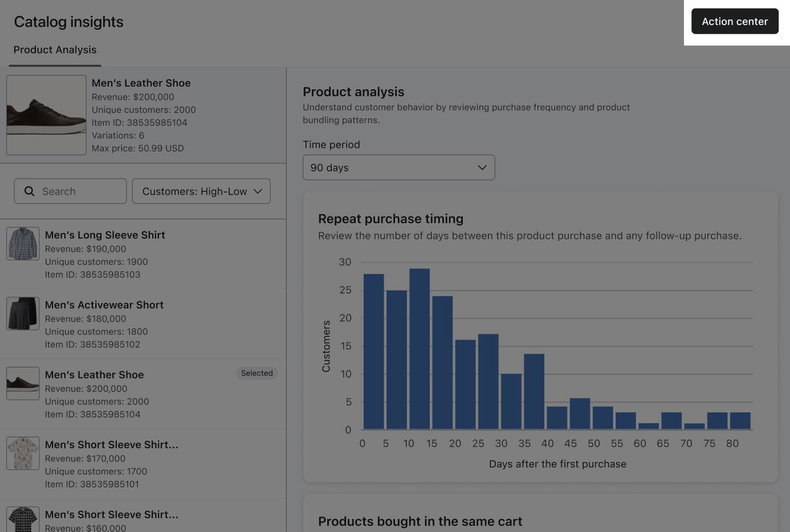Select Men's Activewear Short thumbnail image

(23, 313)
